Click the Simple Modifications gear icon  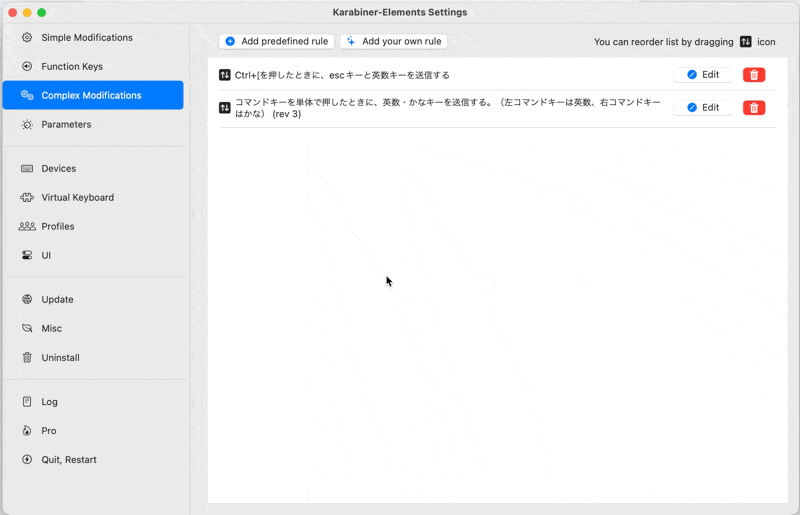27,37
